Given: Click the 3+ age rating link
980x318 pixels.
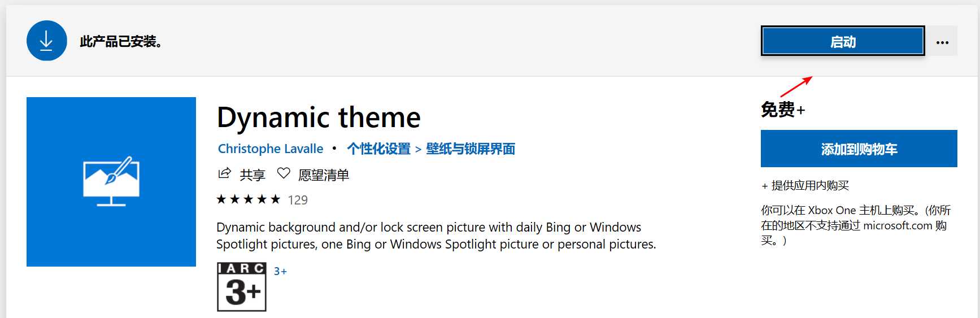Looking at the screenshot, I should coord(280,271).
